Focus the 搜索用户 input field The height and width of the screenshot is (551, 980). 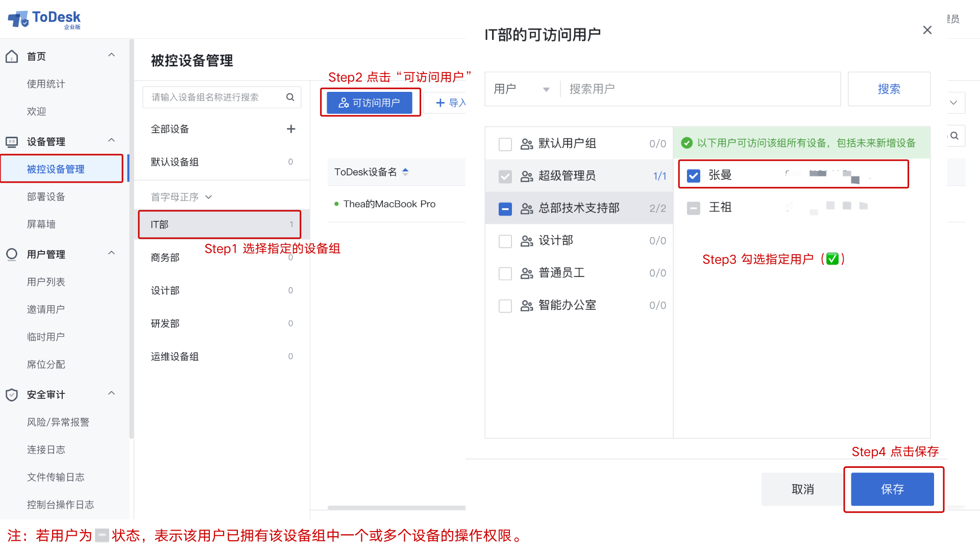click(x=699, y=89)
